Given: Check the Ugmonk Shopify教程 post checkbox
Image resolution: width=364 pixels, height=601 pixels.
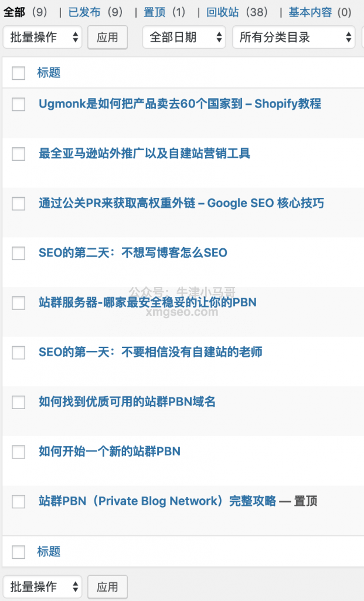Looking at the screenshot, I should tap(19, 104).
